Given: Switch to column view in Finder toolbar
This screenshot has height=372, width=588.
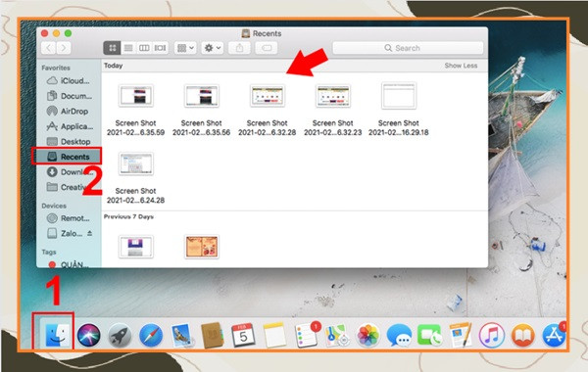Looking at the screenshot, I should [x=144, y=48].
